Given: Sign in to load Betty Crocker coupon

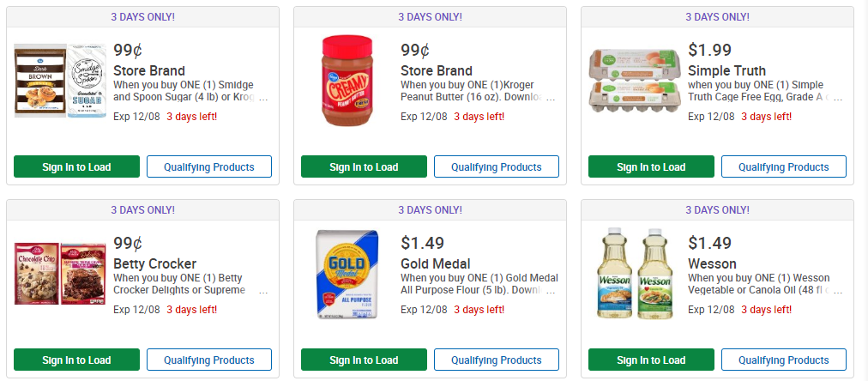Looking at the screenshot, I should pos(76,360).
